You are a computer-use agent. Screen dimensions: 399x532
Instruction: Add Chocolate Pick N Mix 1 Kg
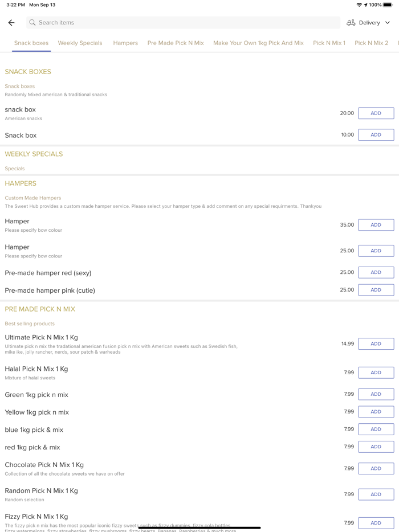tap(376, 469)
